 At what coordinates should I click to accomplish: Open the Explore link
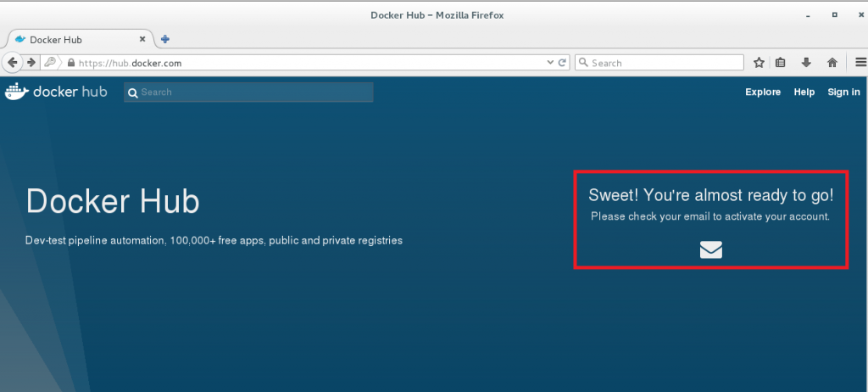(x=763, y=92)
